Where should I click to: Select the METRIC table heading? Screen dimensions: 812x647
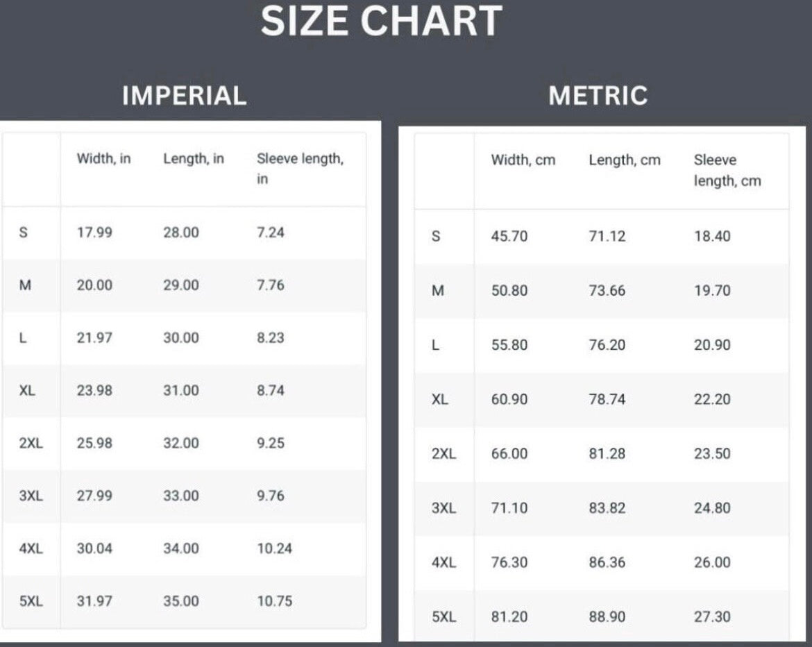point(598,95)
